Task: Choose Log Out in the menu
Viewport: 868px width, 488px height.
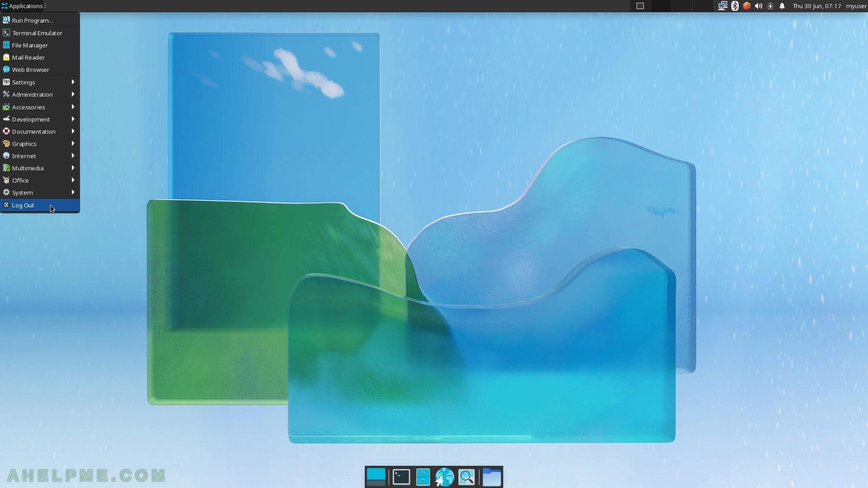Action: [x=40, y=205]
